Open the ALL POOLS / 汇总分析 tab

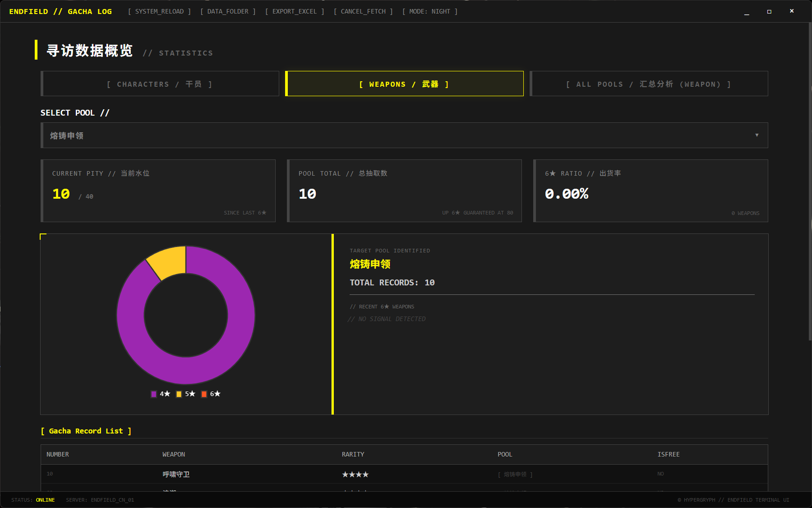tap(649, 84)
